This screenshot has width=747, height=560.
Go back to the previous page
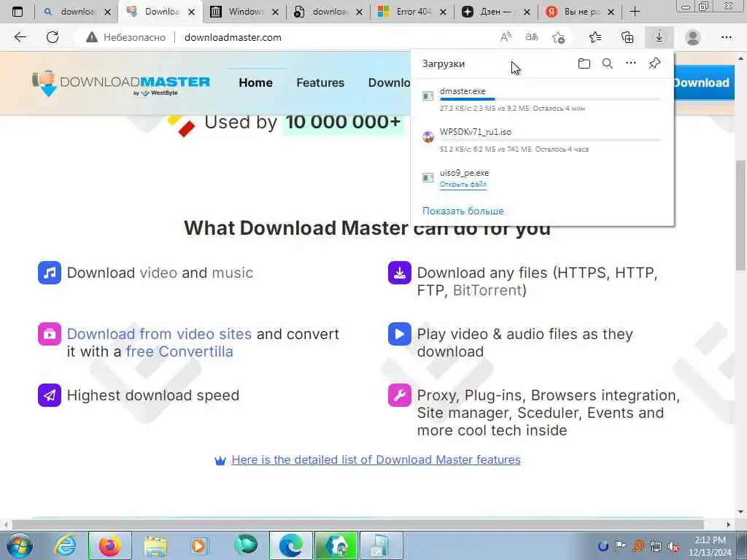20,37
